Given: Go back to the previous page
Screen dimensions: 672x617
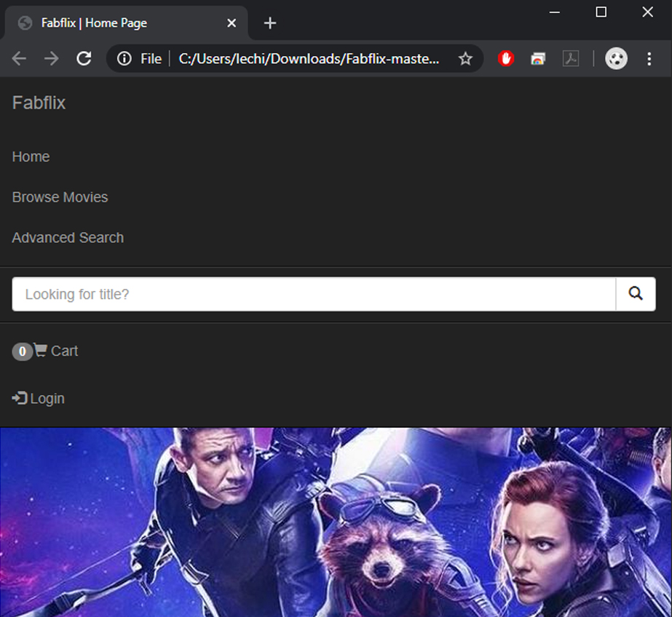Looking at the screenshot, I should 20,59.
